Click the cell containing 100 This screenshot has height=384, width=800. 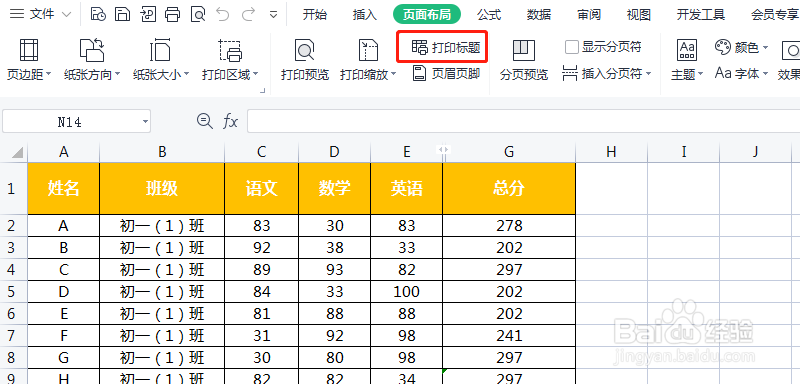pos(407,292)
